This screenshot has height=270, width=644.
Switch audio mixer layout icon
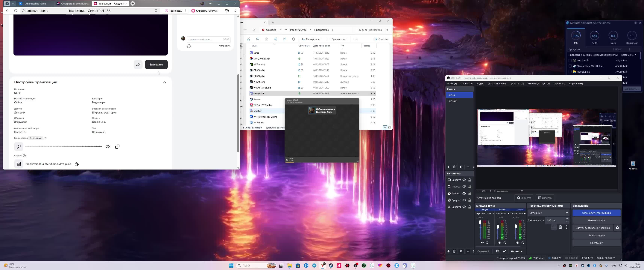(497, 251)
